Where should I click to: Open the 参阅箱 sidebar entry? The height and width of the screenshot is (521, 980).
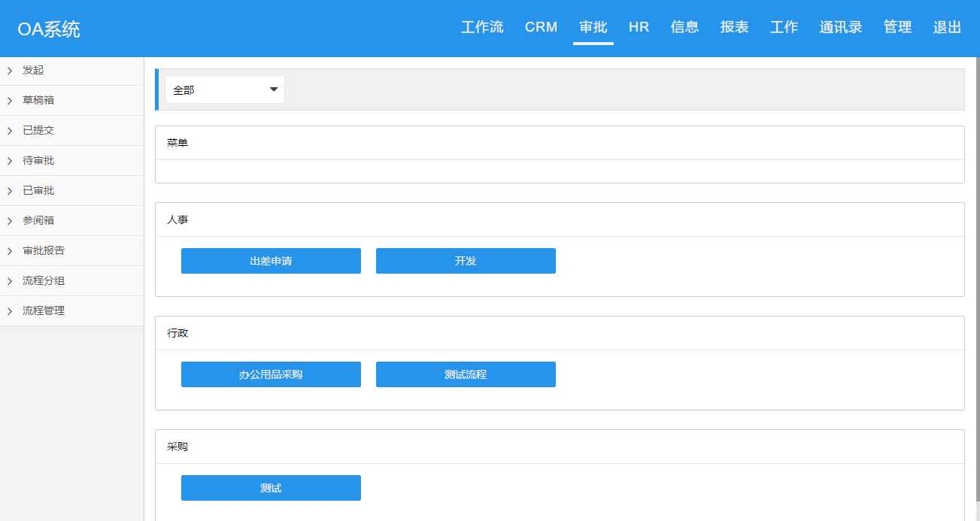38,221
